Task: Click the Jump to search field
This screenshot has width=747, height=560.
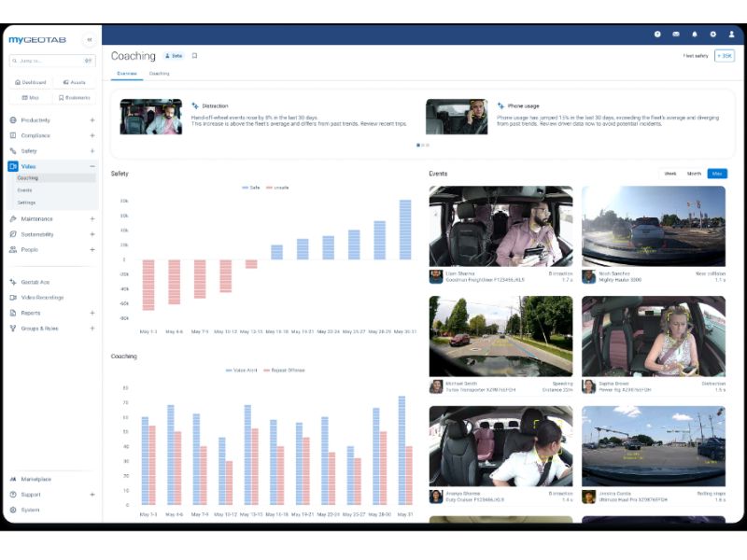Action: click(47, 61)
